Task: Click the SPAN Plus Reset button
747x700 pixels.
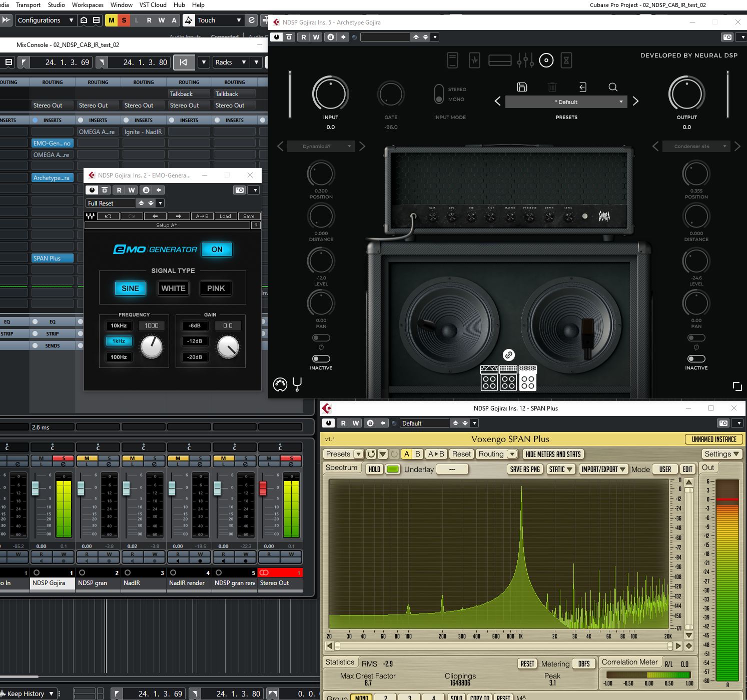Action: (461, 454)
